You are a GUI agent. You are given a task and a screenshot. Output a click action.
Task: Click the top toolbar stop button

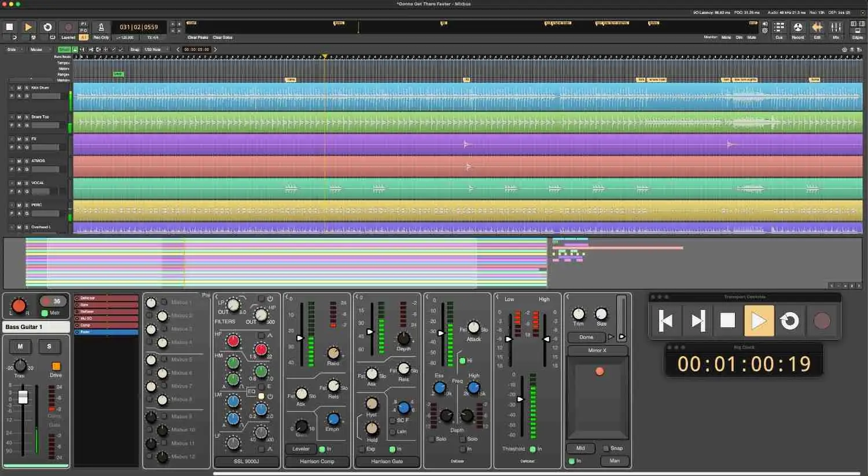pos(10,27)
